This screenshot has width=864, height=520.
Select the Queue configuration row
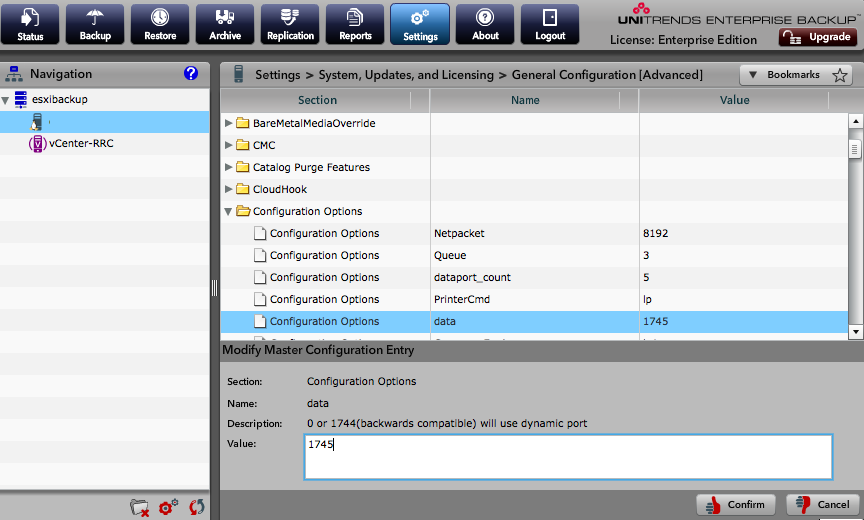(x=534, y=256)
